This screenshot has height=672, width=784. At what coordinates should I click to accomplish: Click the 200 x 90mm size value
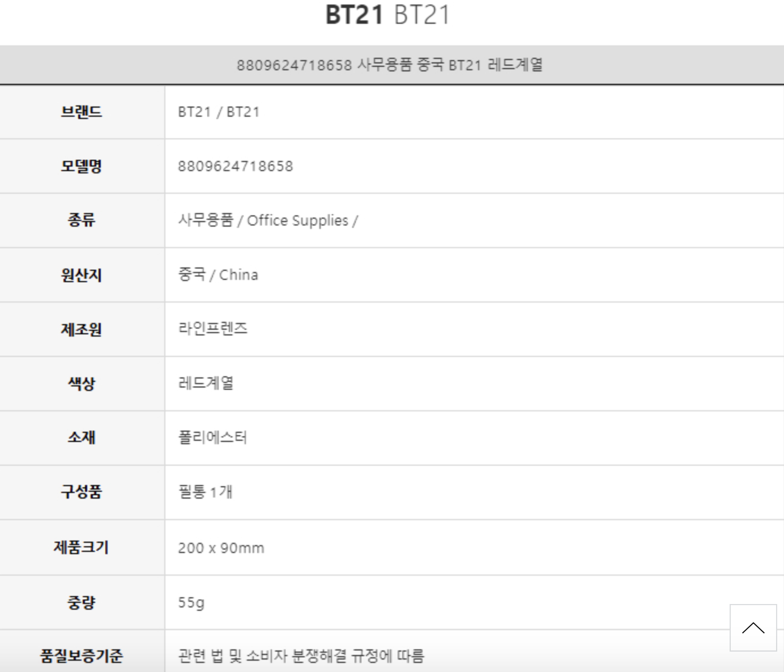[221, 548]
